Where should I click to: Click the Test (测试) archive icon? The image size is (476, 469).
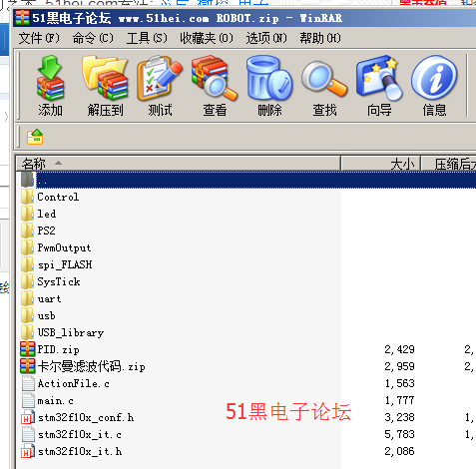coord(160,79)
